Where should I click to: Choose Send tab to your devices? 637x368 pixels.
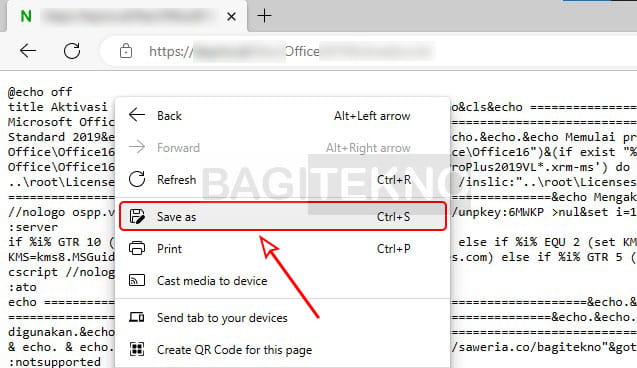(283, 318)
